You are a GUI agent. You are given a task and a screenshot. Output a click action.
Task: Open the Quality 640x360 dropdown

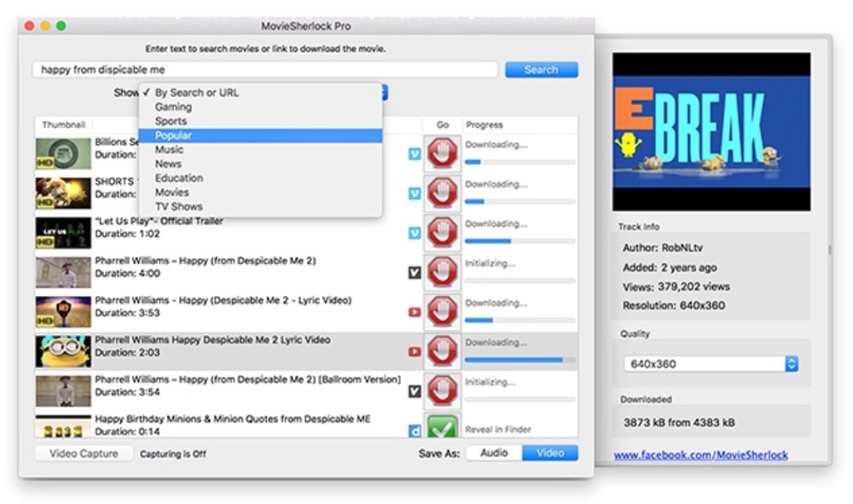pyautogui.click(x=711, y=364)
